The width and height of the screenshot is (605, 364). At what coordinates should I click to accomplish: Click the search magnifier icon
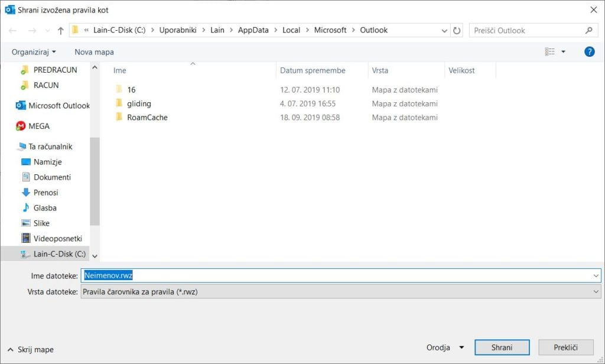pos(589,31)
